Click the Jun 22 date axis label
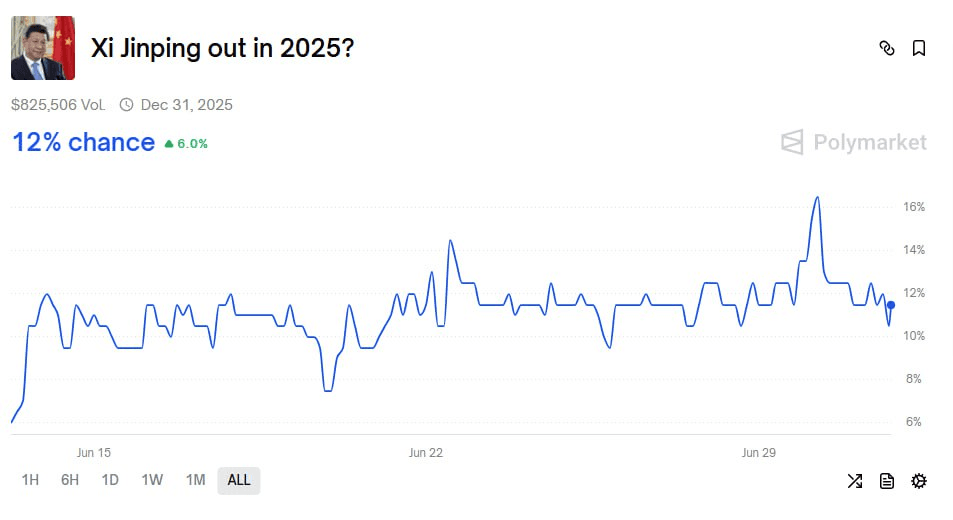 pos(425,453)
